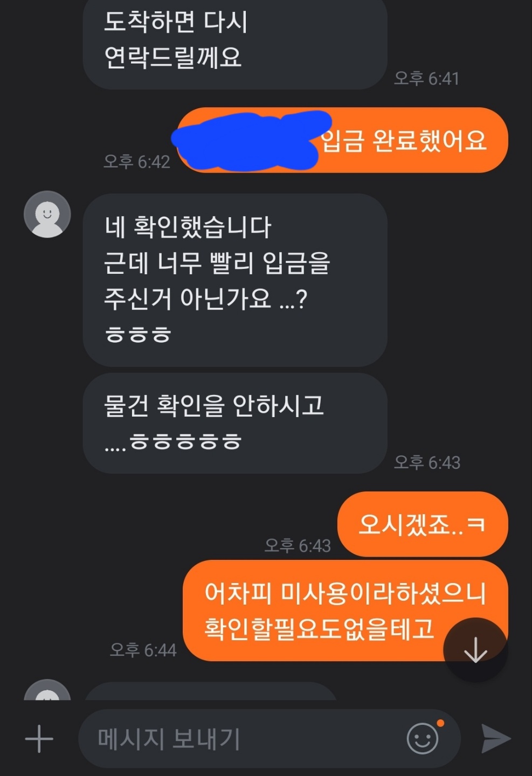Screen dimensions: 532x776
Task: Tap the 도착하면 다시 연락드릴께요 bubble
Action: pos(235,43)
